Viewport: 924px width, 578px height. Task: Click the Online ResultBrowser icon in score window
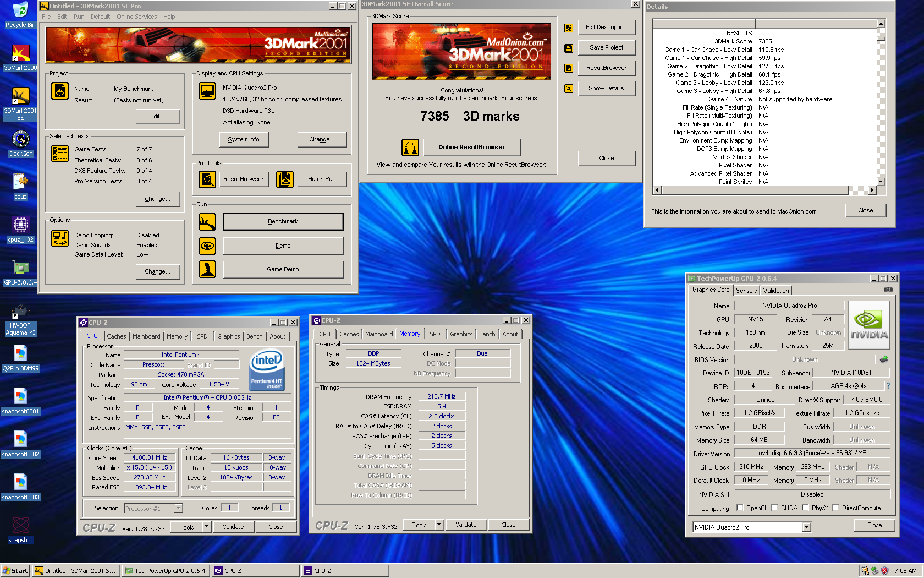click(x=410, y=148)
